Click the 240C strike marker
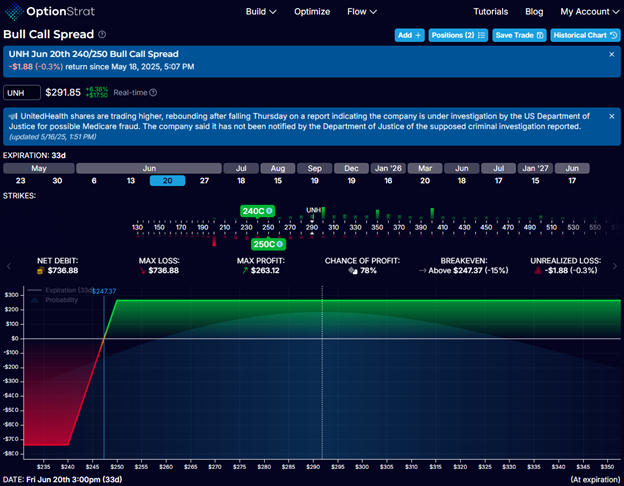The height and width of the screenshot is (486, 624). [257, 211]
